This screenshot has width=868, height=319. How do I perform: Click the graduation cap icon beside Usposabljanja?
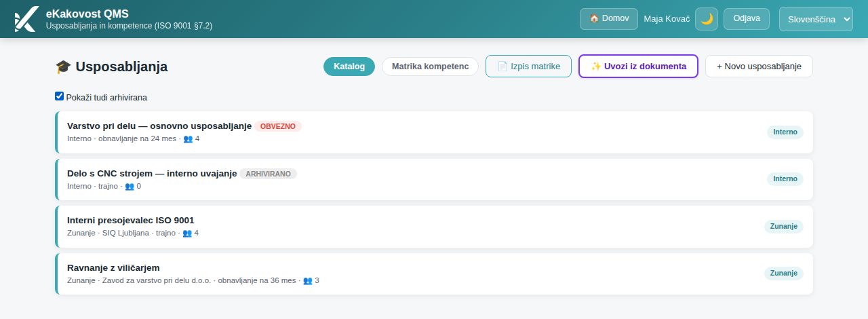coord(63,67)
